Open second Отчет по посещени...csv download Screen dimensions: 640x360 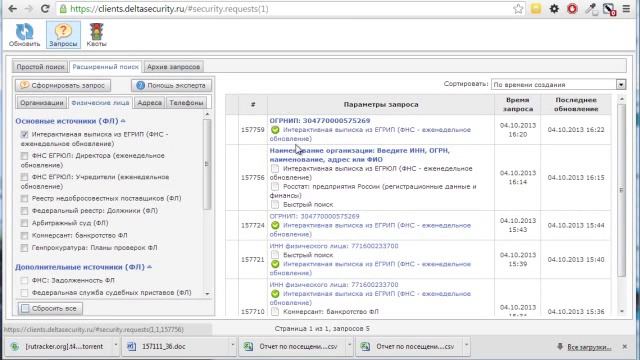pyautogui.click(x=410, y=347)
